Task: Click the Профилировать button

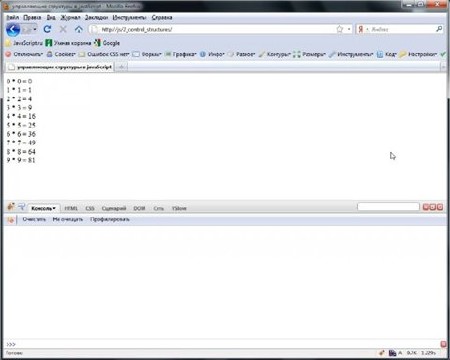Action: (x=110, y=219)
